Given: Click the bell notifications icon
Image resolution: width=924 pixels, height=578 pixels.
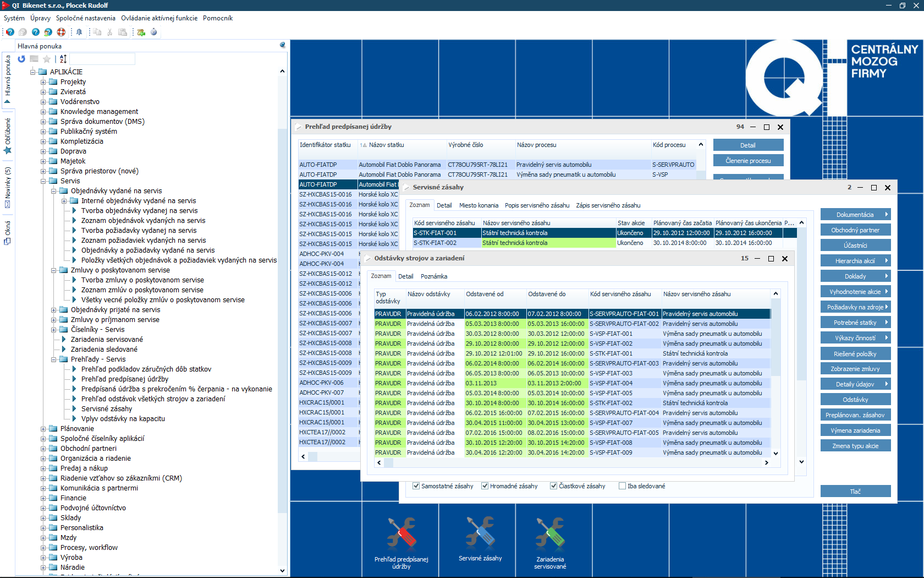Looking at the screenshot, I should click(79, 32).
